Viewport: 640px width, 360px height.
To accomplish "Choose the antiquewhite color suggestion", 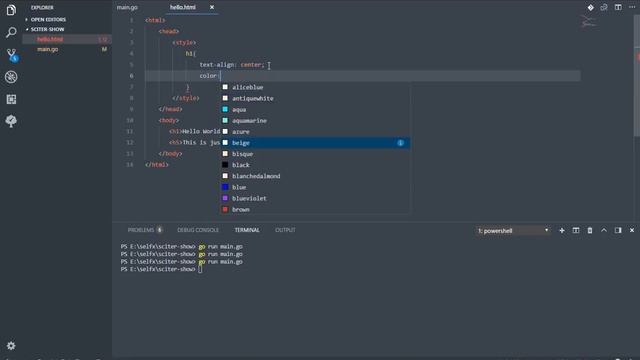I will coord(315,98).
